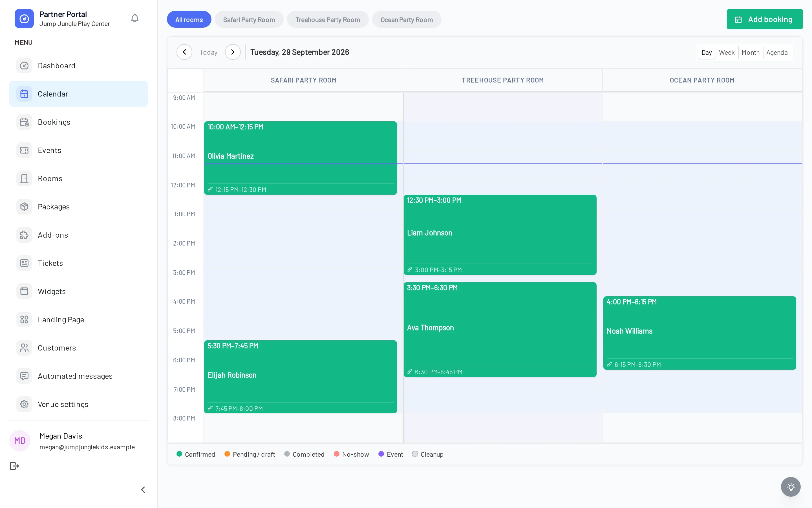Click the notification bell icon
Viewport: 812px width, 508px height.
[134, 18]
